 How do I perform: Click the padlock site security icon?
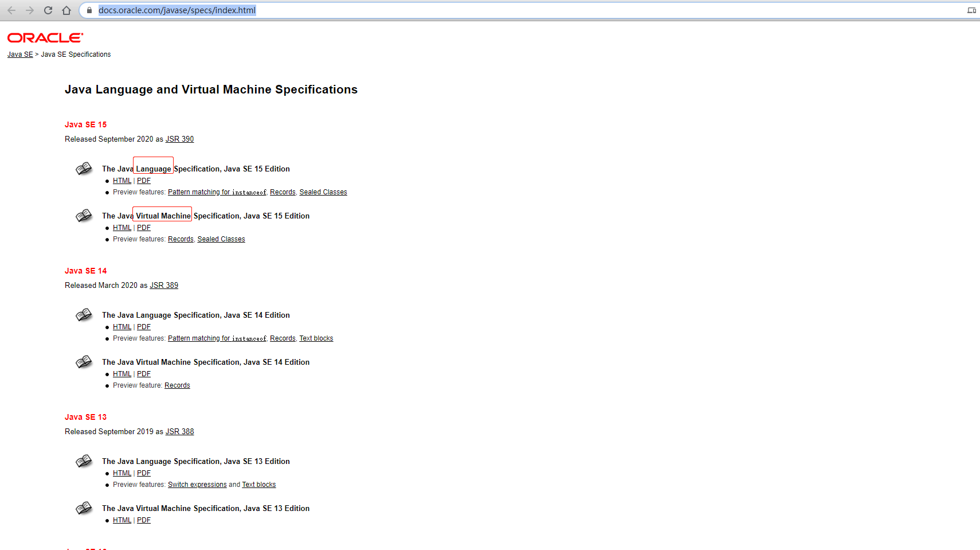(89, 10)
